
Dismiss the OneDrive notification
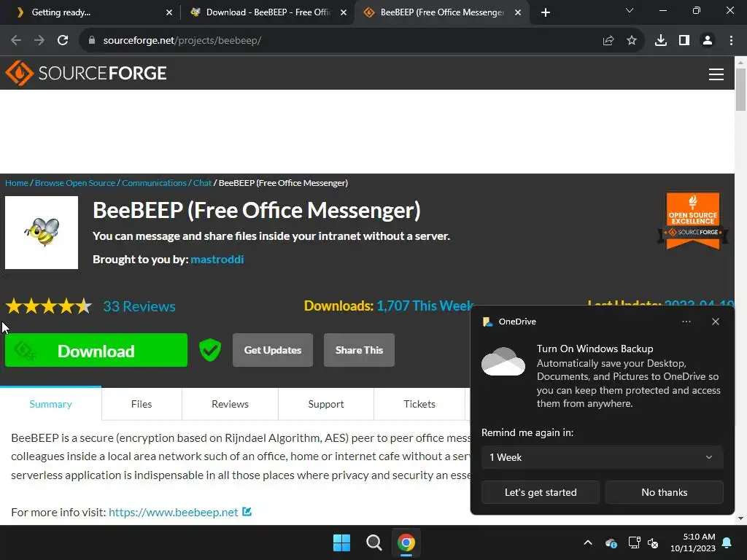(x=716, y=322)
